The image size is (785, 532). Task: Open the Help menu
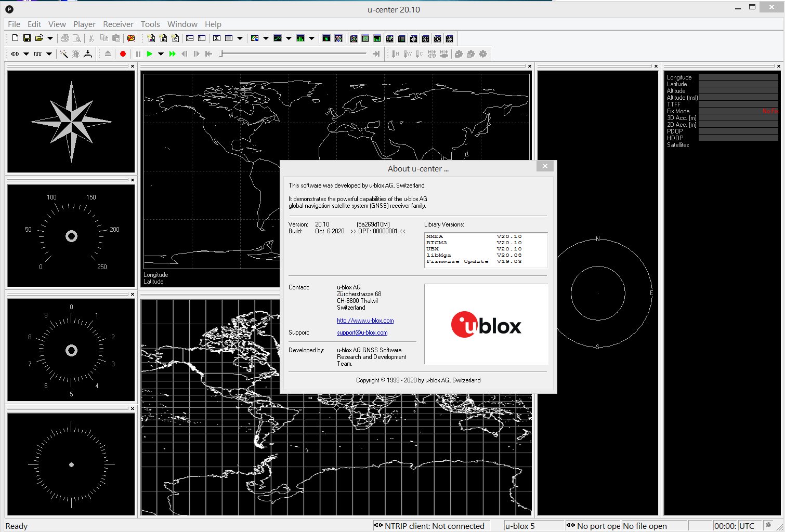point(213,24)
